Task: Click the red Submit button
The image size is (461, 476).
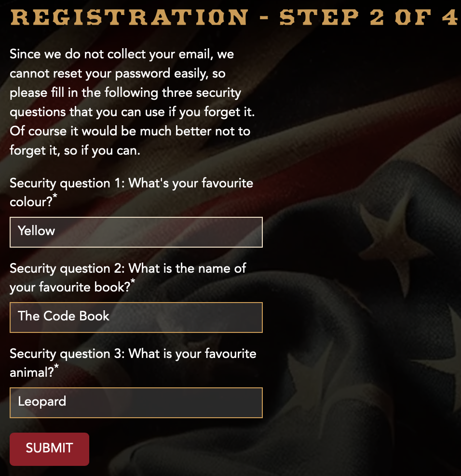Action: coord(49,449)
